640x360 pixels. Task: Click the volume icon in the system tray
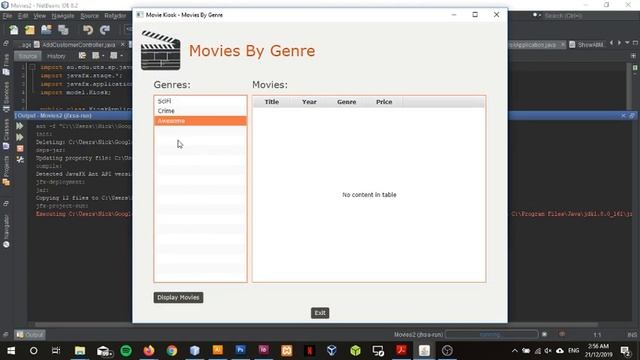548,351
